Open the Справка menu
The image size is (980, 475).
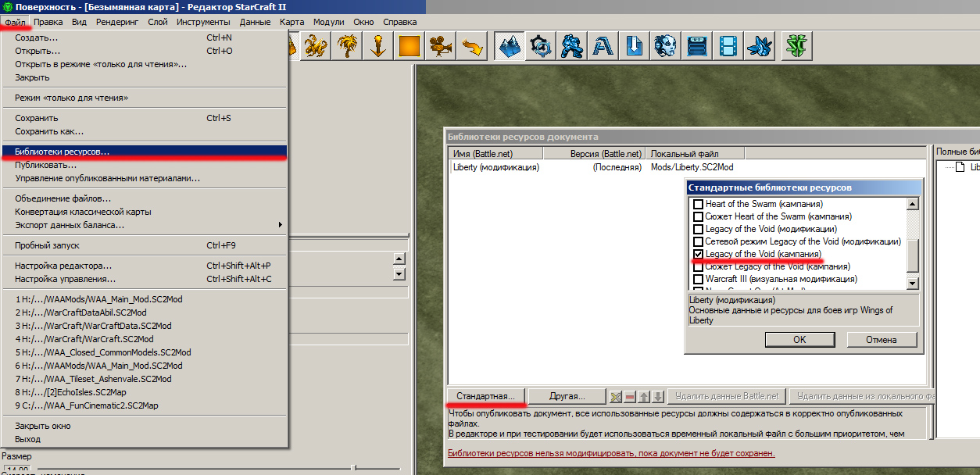[400, 22]
